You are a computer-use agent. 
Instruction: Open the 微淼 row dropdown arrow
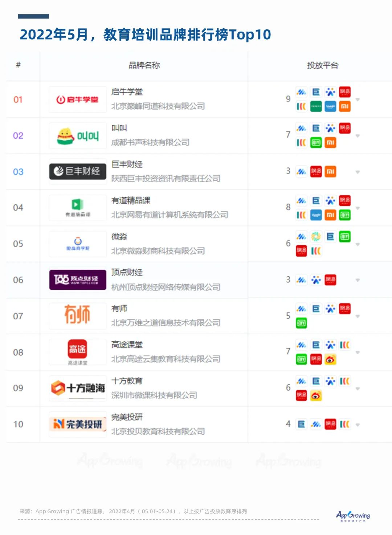coord(358,244)
